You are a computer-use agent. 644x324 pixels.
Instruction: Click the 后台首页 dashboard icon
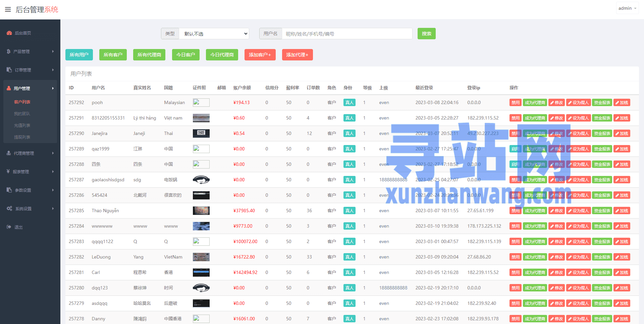click(9, 33)
